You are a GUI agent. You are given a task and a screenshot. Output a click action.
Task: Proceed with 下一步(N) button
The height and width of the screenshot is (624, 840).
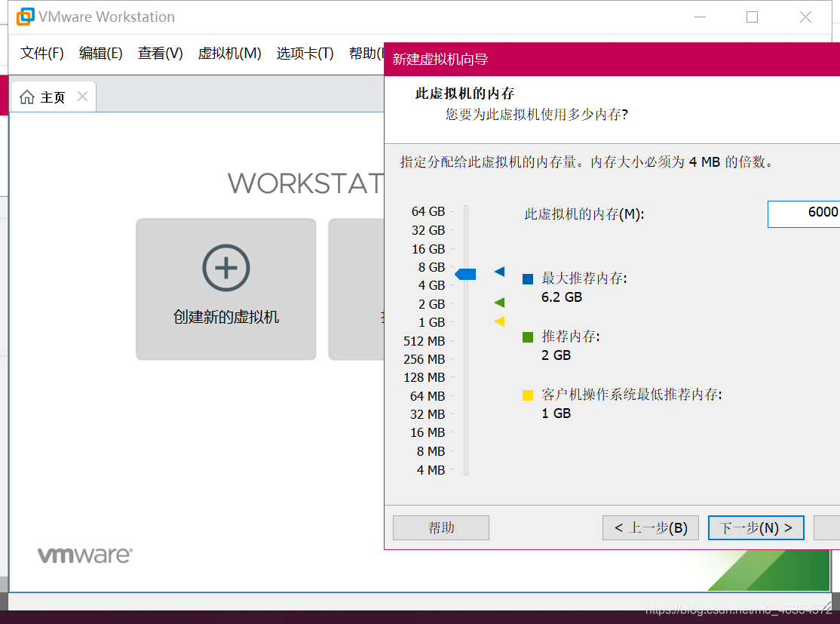(756, 527)
